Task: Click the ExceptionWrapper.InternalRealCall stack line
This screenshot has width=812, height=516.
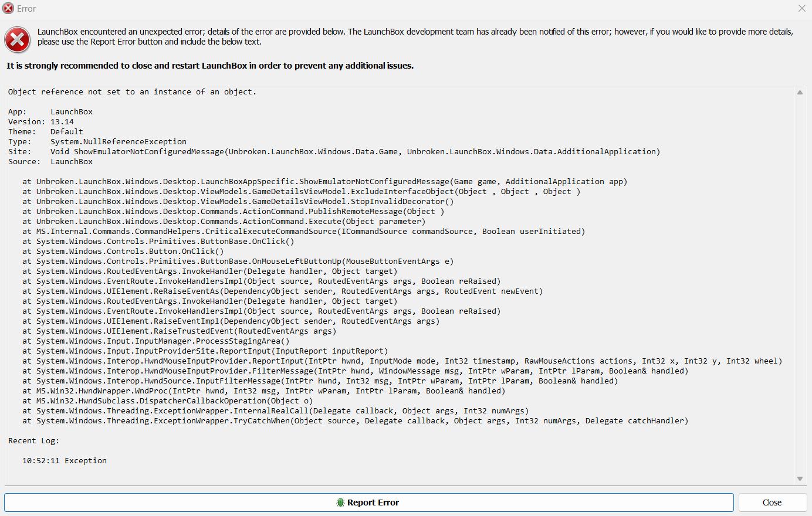Action: pyautogui.click(x=276, y=411)
